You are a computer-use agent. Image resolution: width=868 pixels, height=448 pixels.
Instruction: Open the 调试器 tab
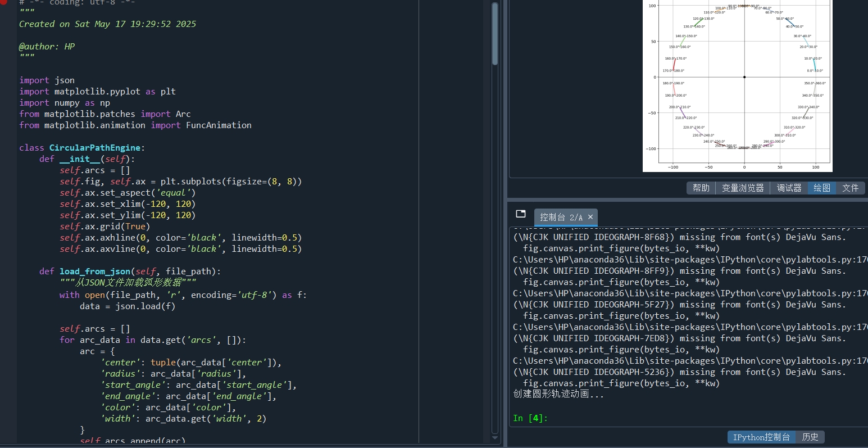click(x=789, y=188)
